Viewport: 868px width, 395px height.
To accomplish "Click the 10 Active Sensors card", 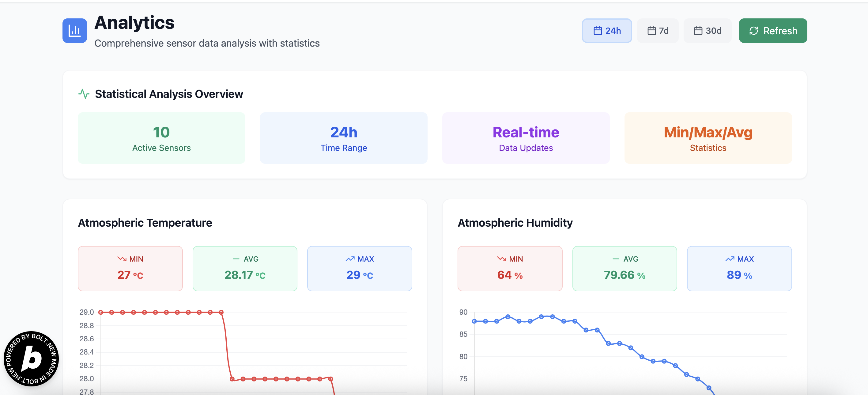I will (x=161, y=138).
